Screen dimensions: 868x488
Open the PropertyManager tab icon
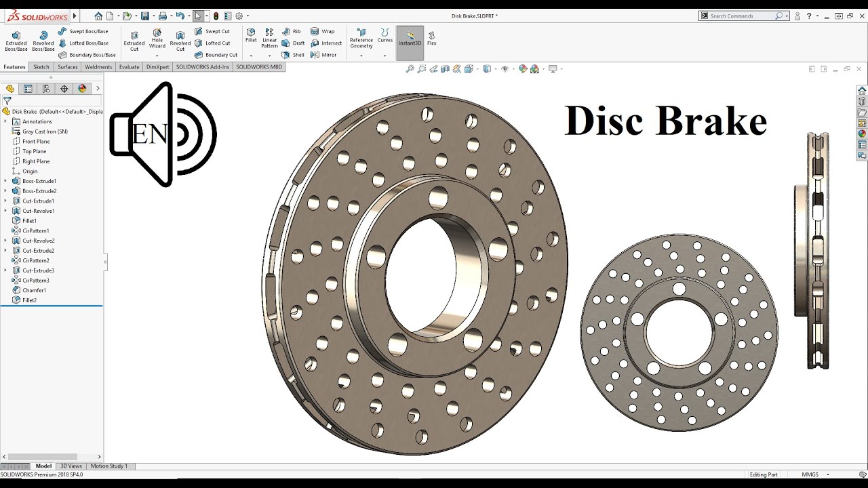[28, 89]
